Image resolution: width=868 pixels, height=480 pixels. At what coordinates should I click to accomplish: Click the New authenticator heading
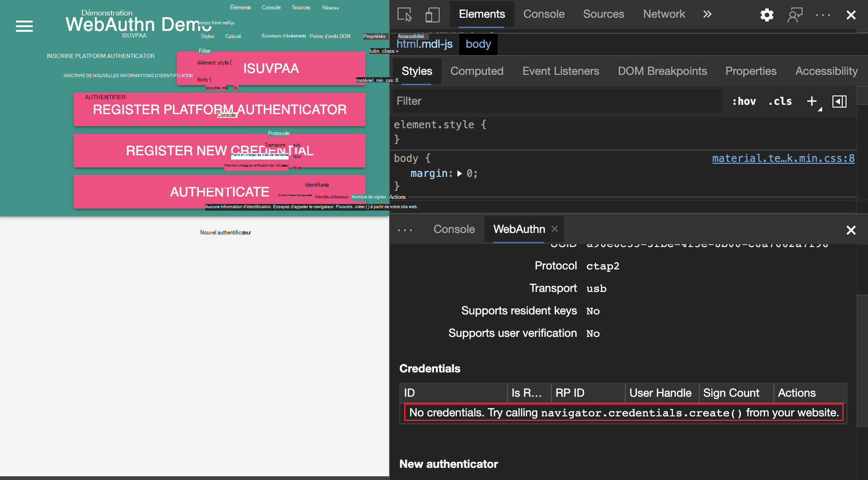(448, 464)
